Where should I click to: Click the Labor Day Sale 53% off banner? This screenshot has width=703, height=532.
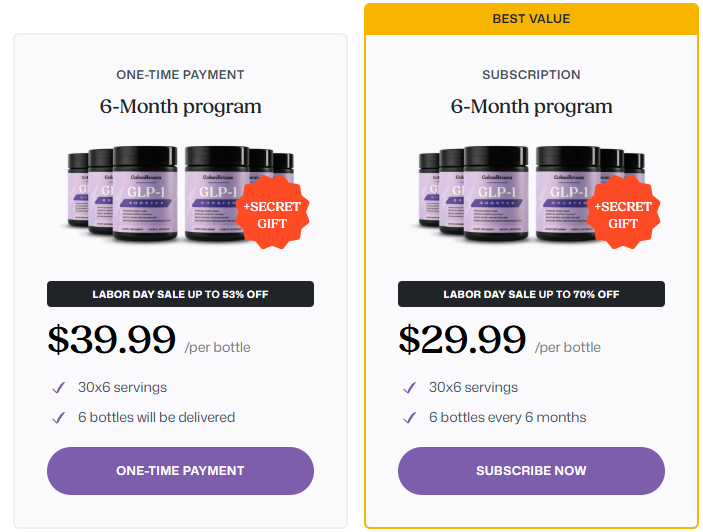(x=180, y=294)
